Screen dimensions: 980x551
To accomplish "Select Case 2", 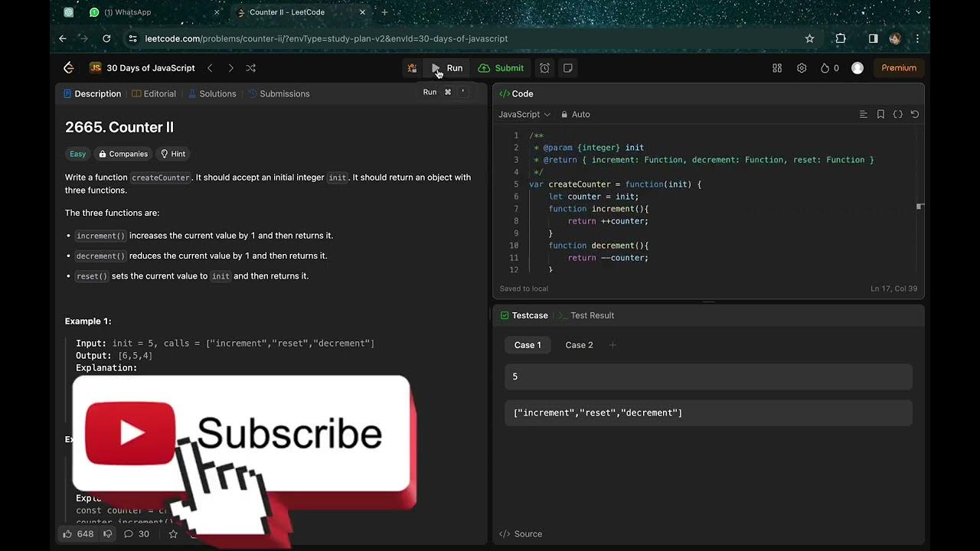I will click(579, 345).
